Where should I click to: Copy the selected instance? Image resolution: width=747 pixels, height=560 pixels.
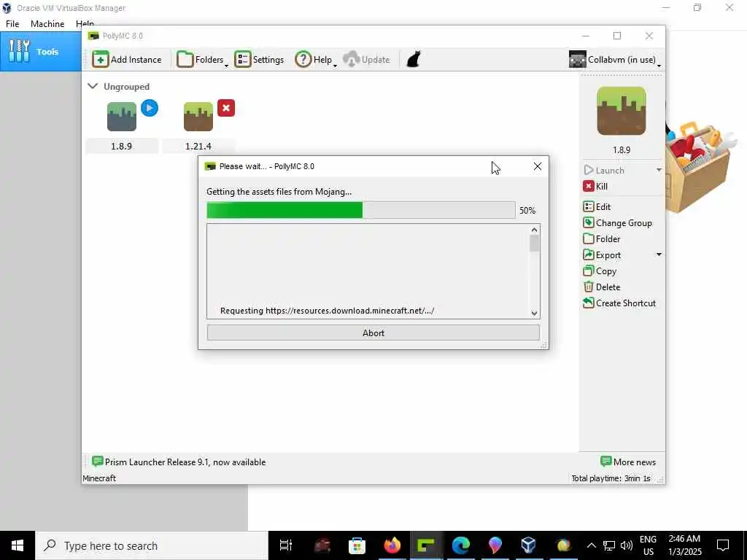click(600, 271)
